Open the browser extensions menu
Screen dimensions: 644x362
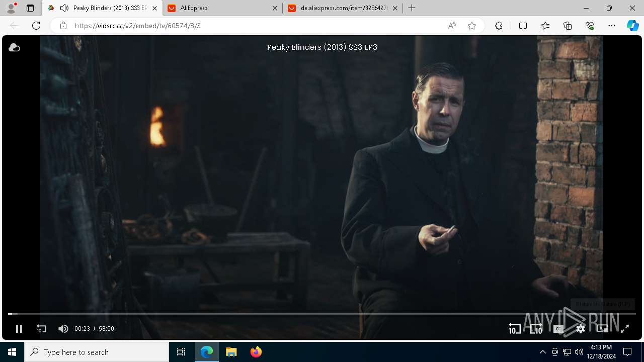pyautogui.click(x=499, y=26)
